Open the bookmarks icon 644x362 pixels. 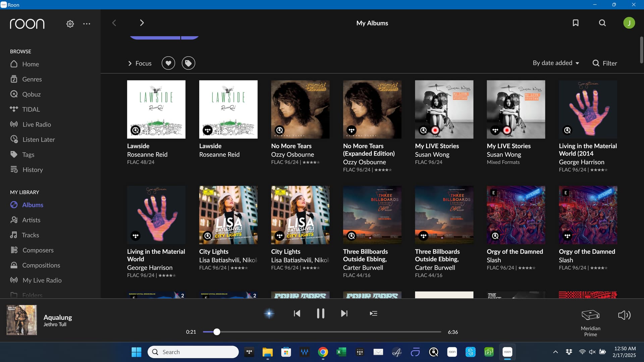click(x=576, y=23)
